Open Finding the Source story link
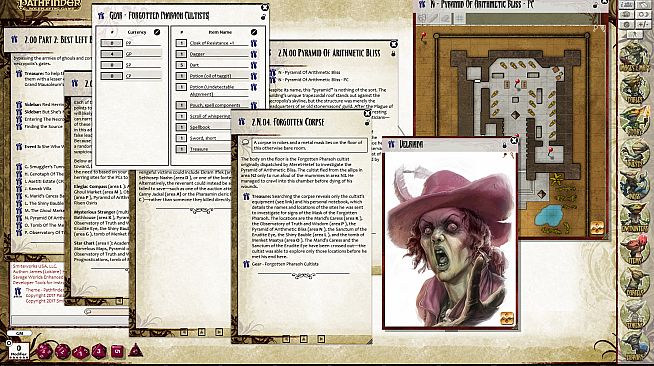This screenshot has height=366, width=654. point(19,126)
